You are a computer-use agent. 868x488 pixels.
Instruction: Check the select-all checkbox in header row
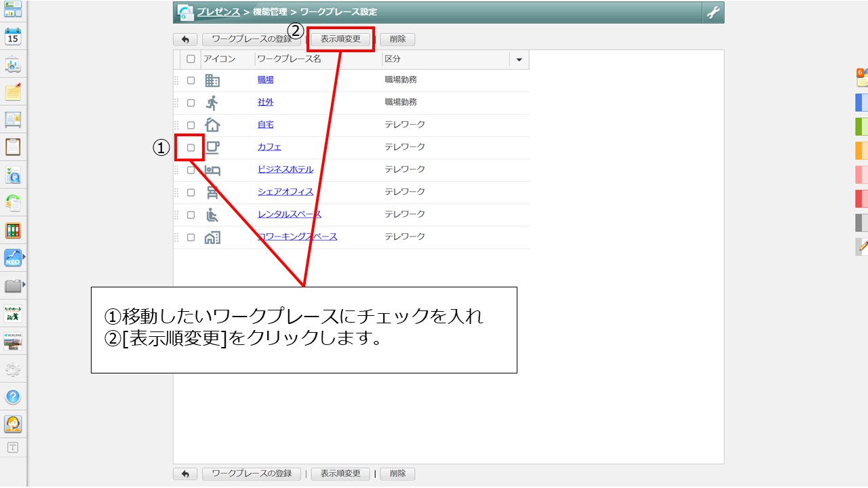[191, 59]
